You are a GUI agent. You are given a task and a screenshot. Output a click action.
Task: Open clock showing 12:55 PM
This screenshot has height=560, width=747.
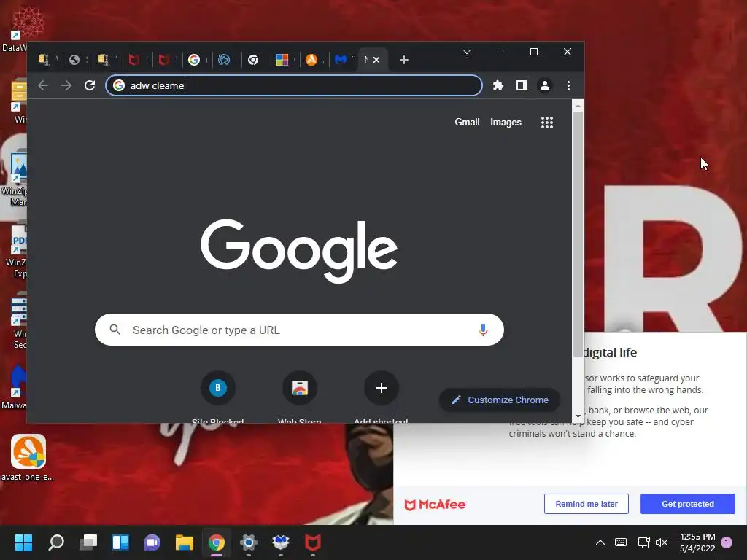697,542
